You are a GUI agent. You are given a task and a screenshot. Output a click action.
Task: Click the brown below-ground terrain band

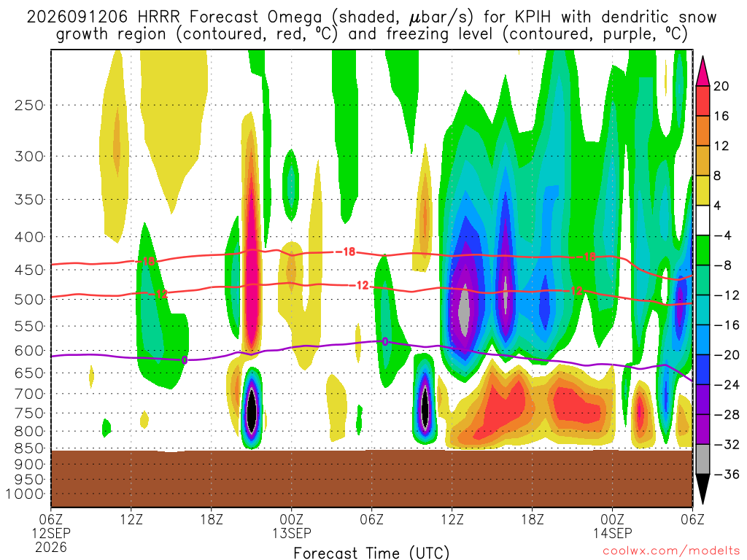[x=371, y=478]
